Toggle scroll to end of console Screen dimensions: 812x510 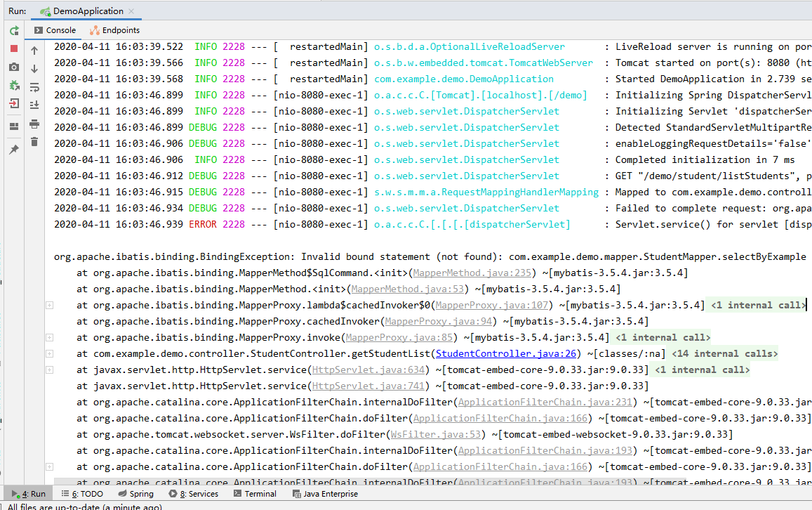click(x=34, y=105)
